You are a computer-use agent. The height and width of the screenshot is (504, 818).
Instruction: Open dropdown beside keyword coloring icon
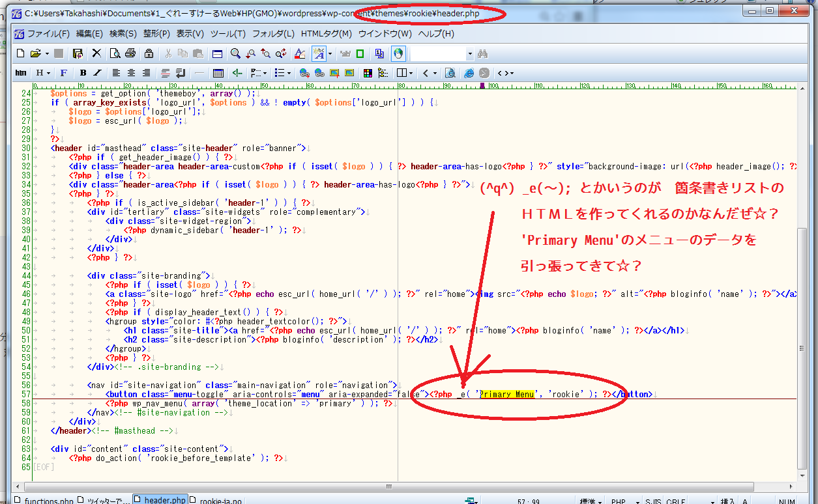330,53
